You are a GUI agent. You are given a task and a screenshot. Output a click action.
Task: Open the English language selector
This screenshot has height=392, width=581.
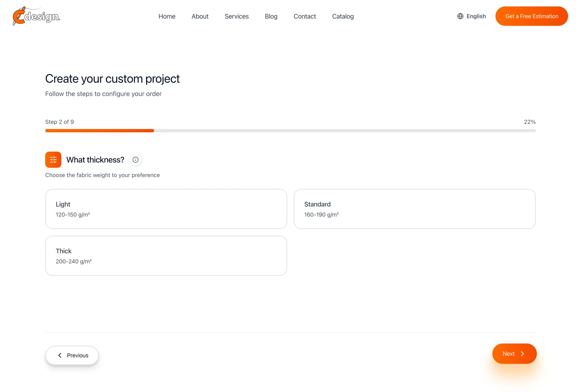coord(471,16)
